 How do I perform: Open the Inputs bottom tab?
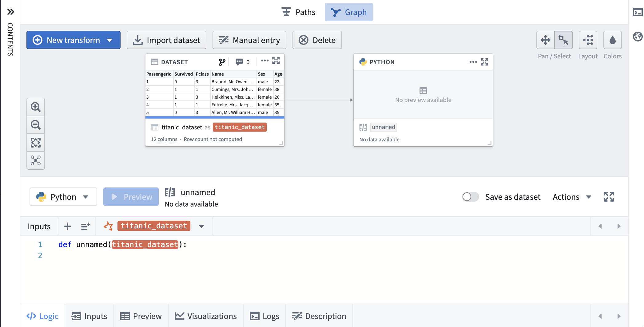pyautogui.click(x=89, y=316)
